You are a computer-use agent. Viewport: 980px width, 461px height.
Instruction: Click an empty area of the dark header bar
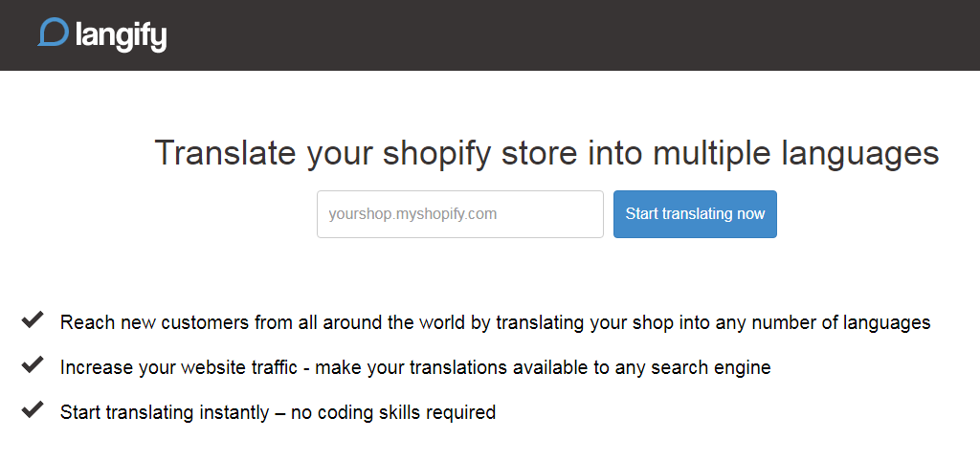[574, 35]
